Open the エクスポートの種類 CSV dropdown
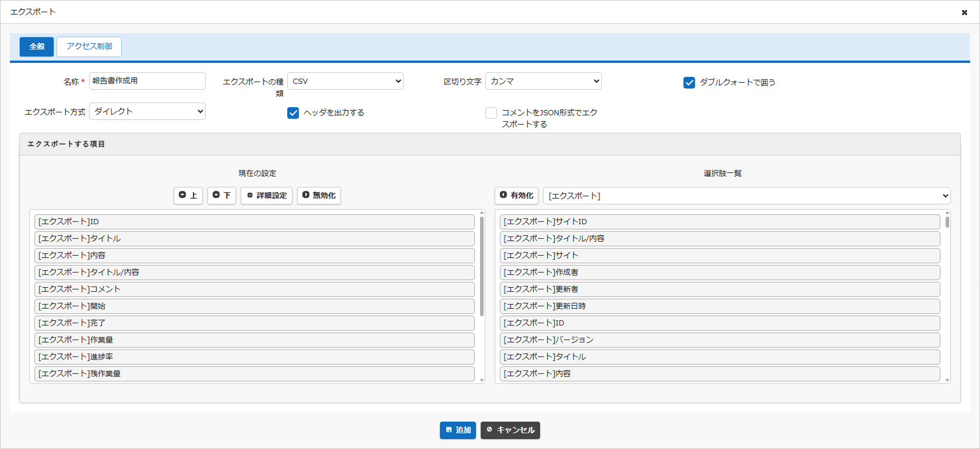The width and height of the screenshot is (980, 449). point(346,81)
